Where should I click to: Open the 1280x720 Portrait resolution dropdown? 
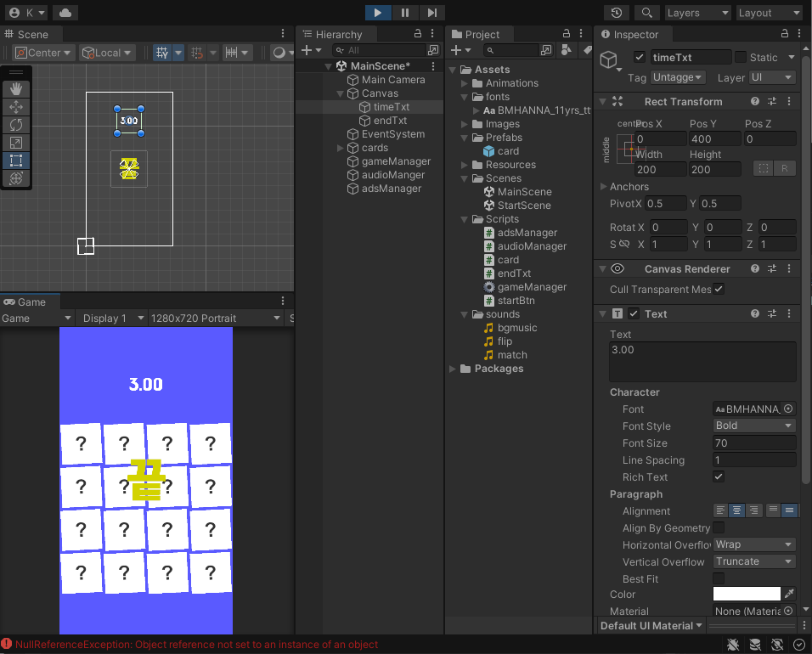coord(216,318)
